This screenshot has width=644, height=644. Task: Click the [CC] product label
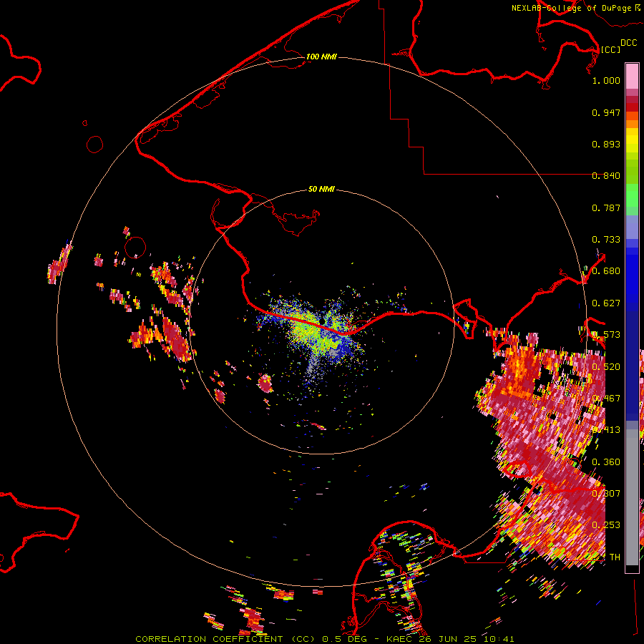point(610,49)
